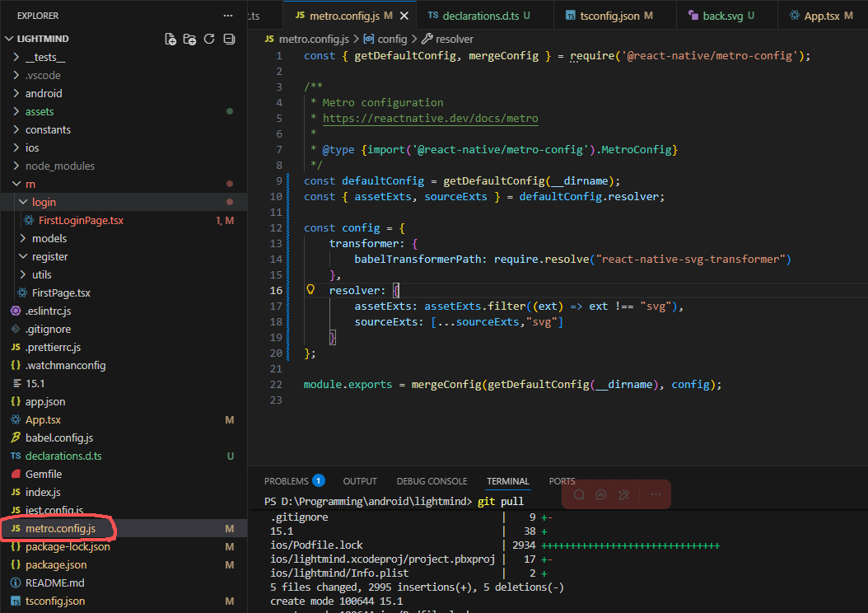Click the New Folder icon in Explorer
The height and width of the screenshot is (613, 868).
click(190, 39)
